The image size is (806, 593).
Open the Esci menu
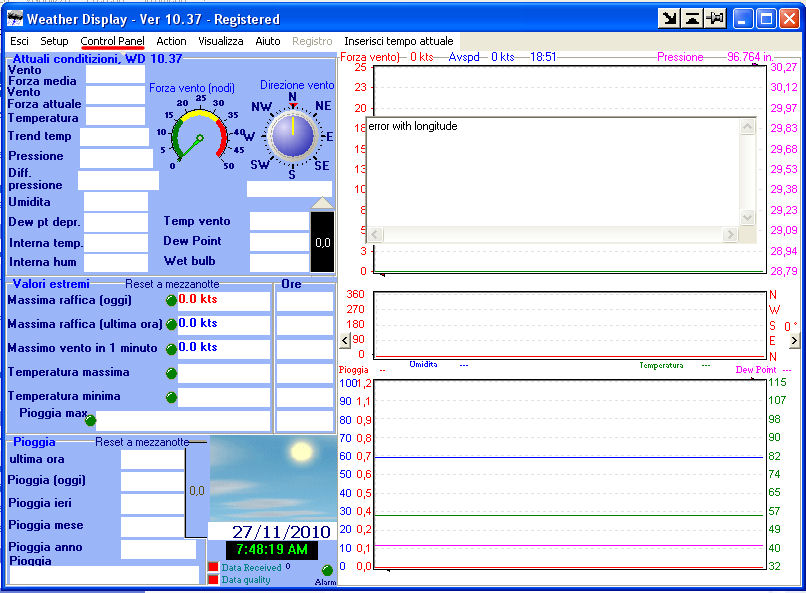pyautogui.click(x=19, y=41)
